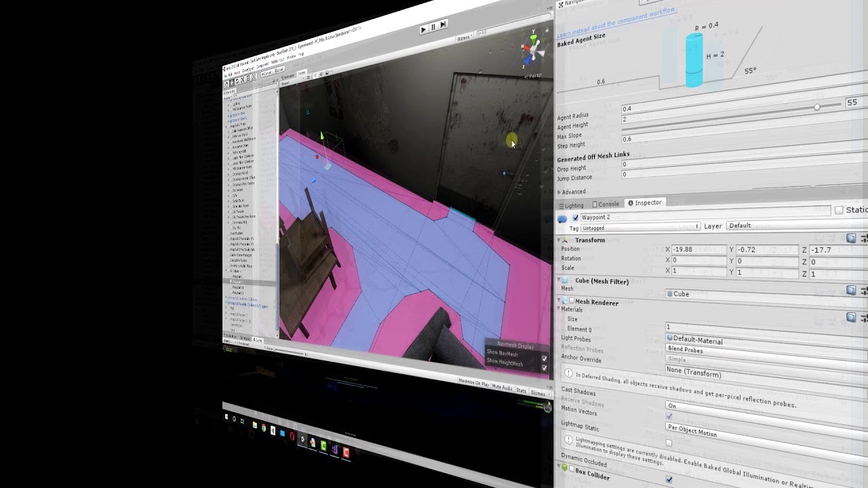Open Mesh Renderer help icon
Viewport: 868px width, 488px height.
coord(851,317)
